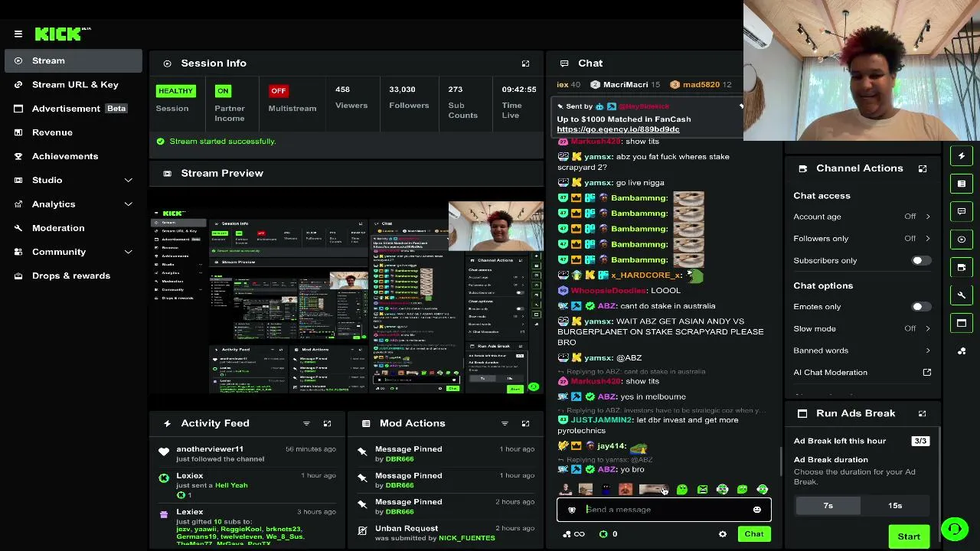980x551 pixels.
Task: Open chat settings gear
Action: tap(723, 534)
